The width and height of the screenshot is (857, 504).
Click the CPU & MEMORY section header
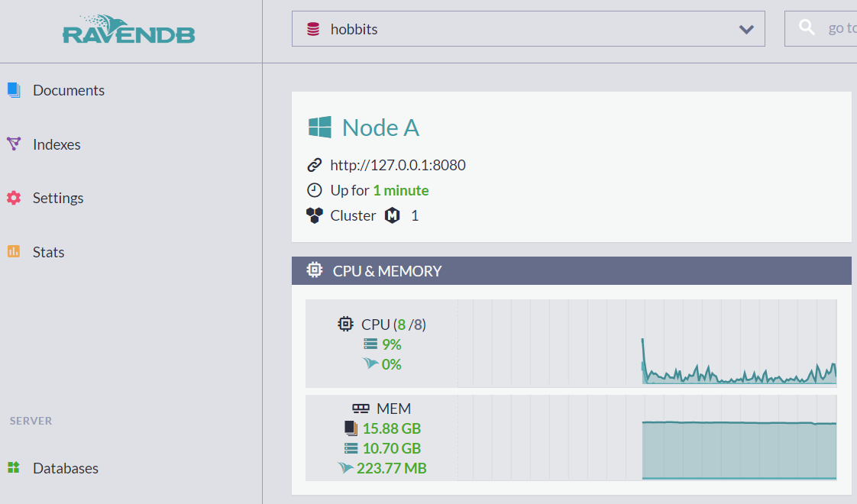pos(571,270)
